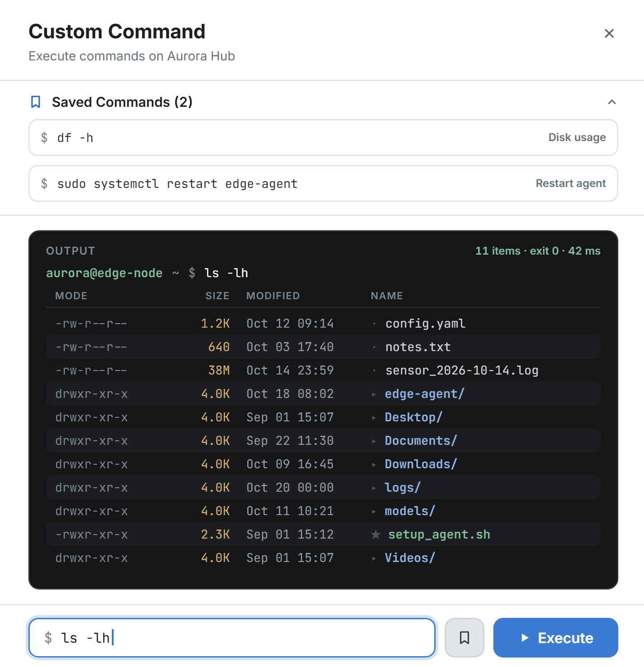The image size is (644, 667).
Task: Click the 'Restart agent' label
Action: pos(570,183)
